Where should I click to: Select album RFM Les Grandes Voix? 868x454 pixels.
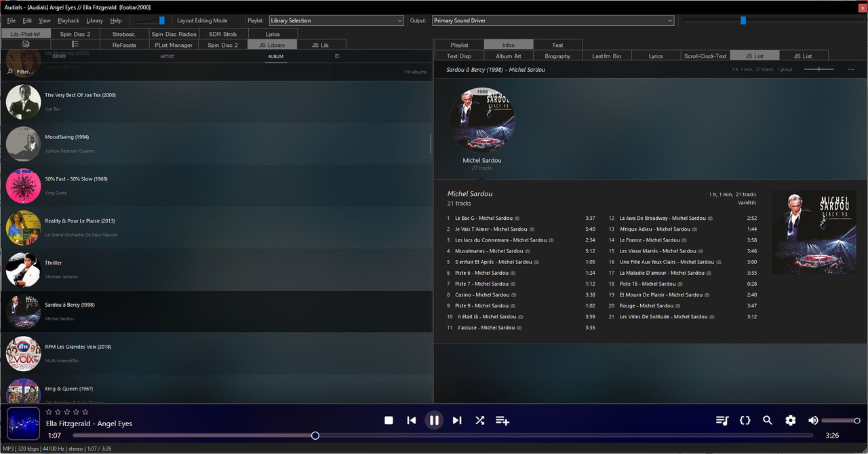coord(216,354)
